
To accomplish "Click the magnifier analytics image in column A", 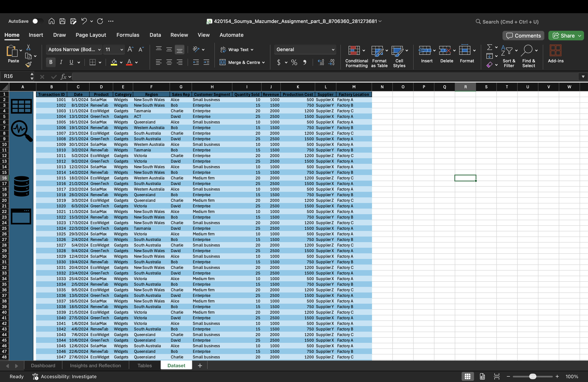I will coord(21,131).
